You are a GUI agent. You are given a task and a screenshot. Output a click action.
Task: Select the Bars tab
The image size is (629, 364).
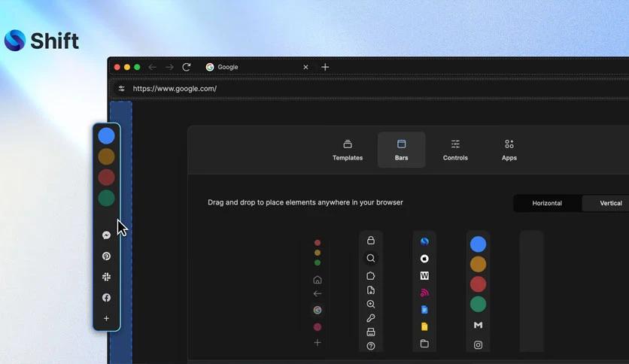click(x=401, y=150)
